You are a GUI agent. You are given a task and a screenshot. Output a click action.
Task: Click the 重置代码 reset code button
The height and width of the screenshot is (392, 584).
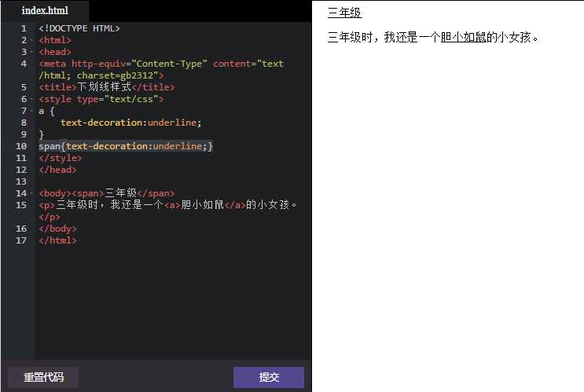43,377
